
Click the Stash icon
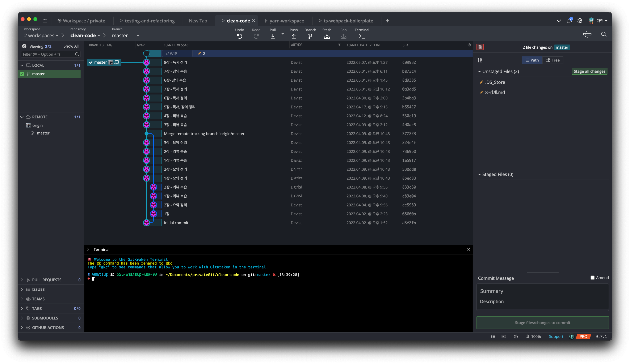point(327,37)
